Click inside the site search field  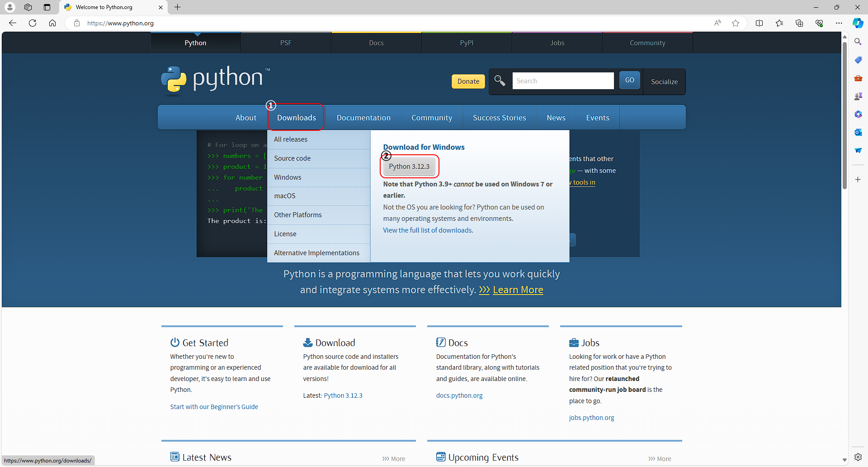[563, 81]
